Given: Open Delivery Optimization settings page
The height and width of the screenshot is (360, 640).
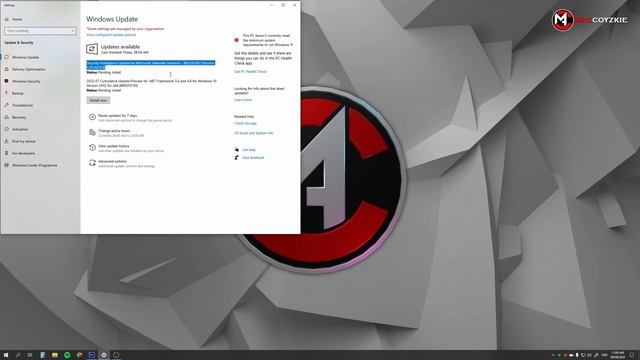Looking at the screenshot, I should pos(28,69).
